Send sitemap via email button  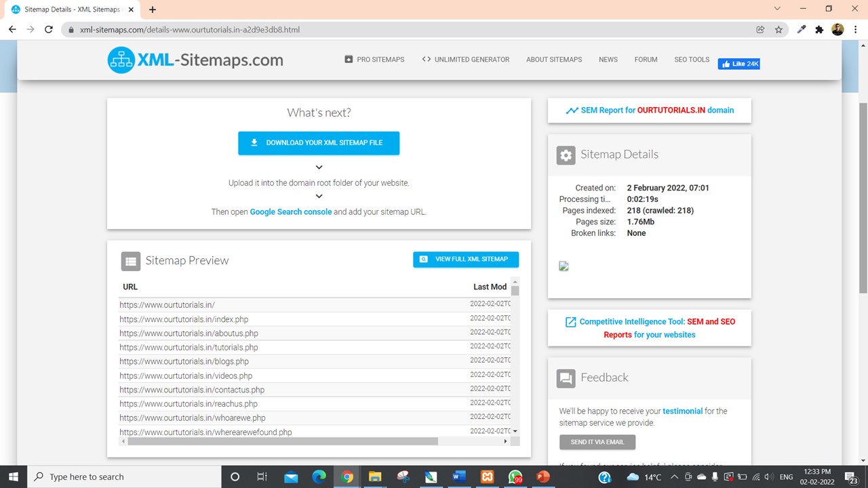tap(597, 442)
